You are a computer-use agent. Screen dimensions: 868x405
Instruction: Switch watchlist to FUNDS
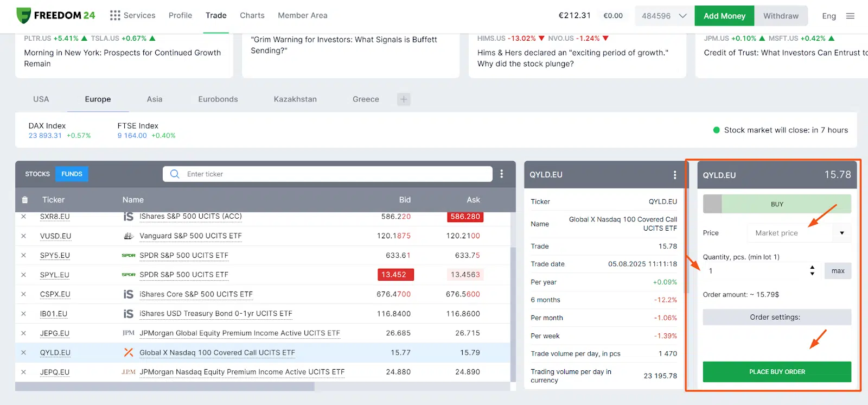[x=72, y=174]
